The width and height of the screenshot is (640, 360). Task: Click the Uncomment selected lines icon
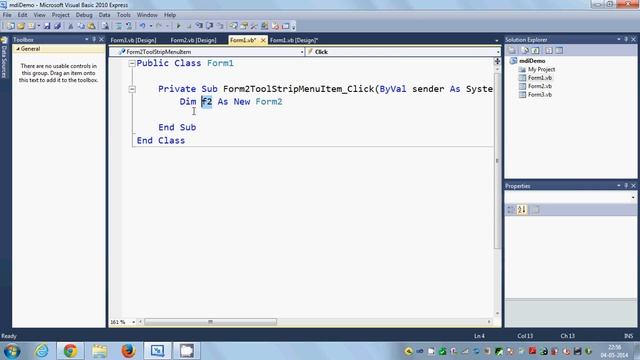[x=129, y=26]
